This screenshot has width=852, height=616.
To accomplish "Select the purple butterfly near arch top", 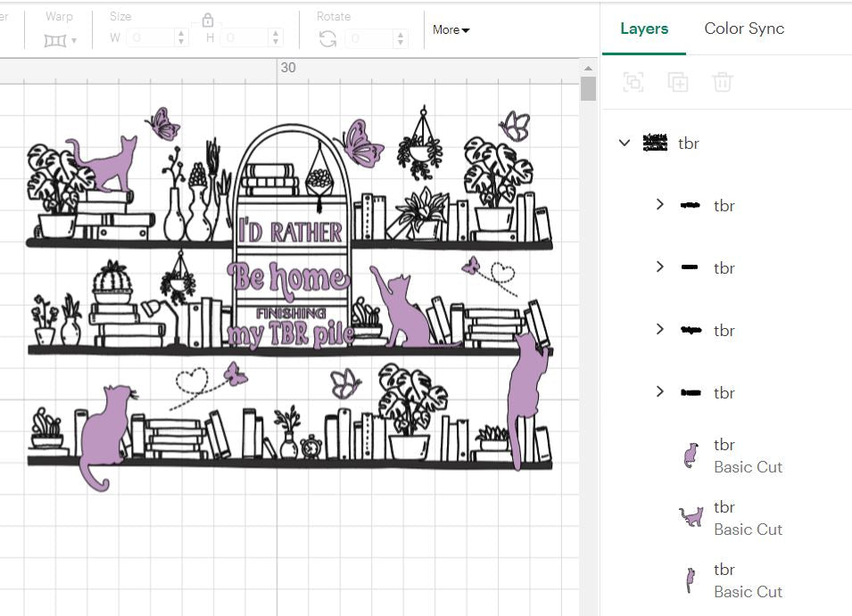I will (360, 144).
